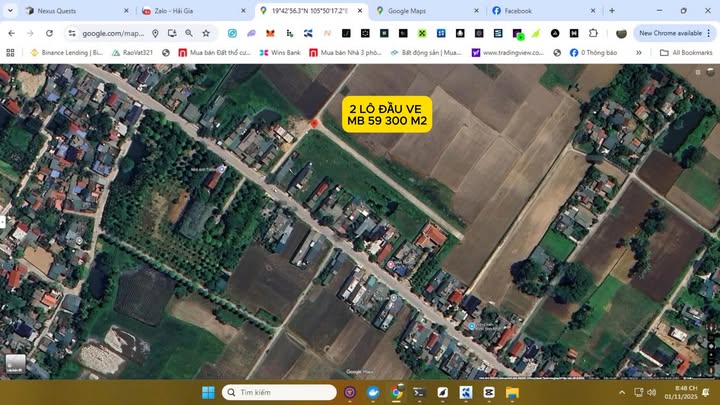Viewport: 720px width, 405px height.
Task: Open the green X extension icon
Action: 422,33
